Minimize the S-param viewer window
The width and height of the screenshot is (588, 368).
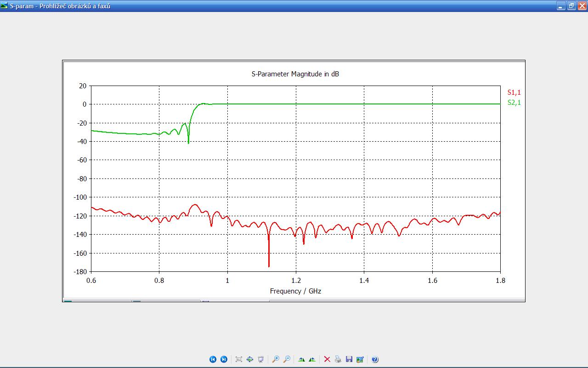561,6
